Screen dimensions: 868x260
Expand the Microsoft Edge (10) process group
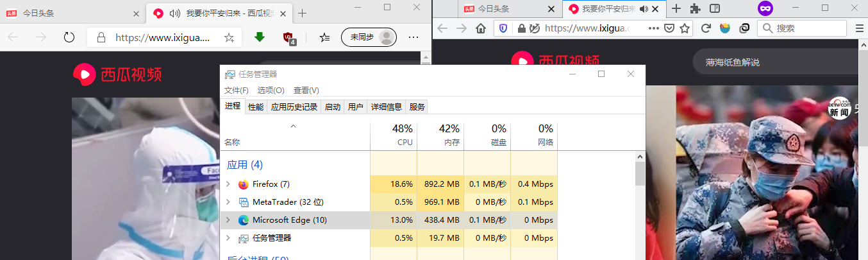point(228,220)
